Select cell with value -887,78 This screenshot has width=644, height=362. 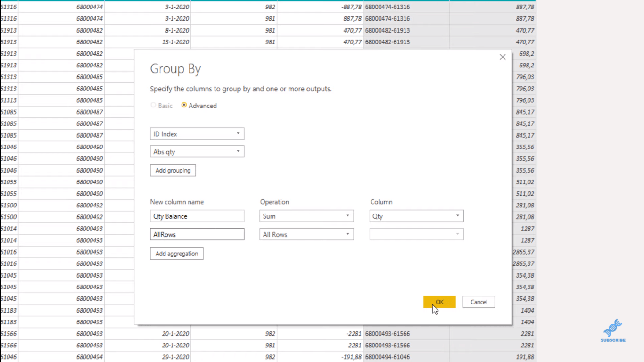point(320,7)
